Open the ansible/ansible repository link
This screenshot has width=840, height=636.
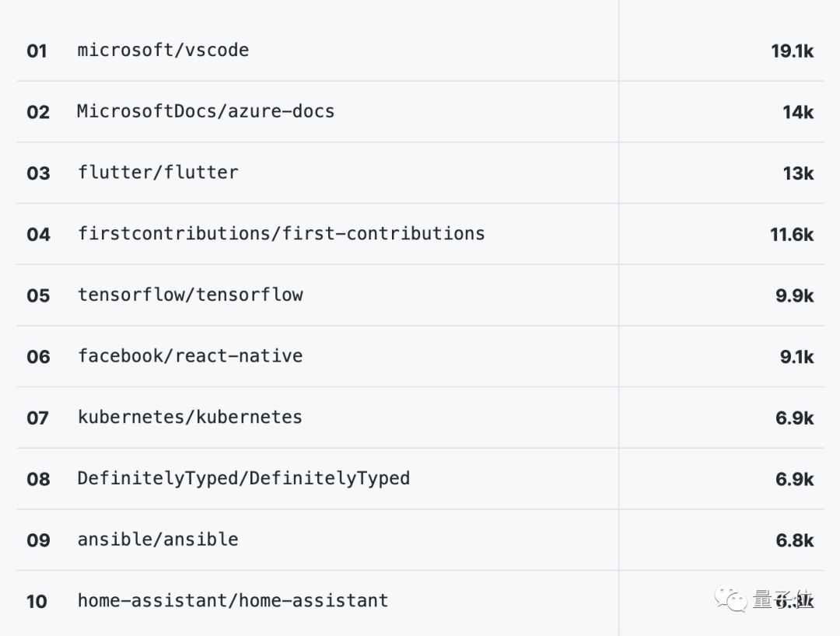point(158,540)
